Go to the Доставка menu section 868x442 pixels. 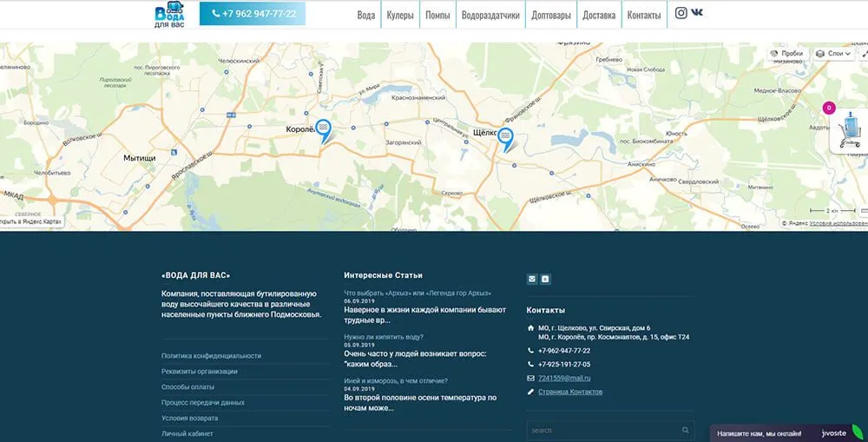(x=599, y=15)
